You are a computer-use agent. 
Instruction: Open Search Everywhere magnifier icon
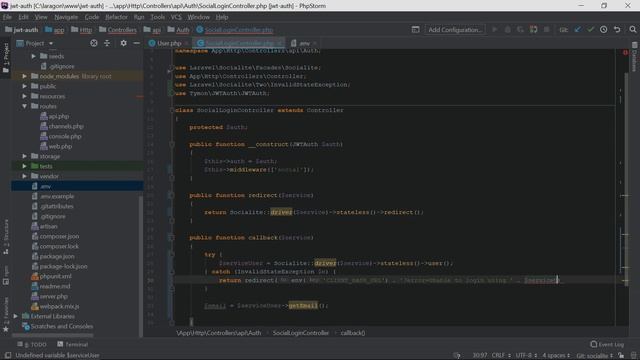(x=633, y=30)
